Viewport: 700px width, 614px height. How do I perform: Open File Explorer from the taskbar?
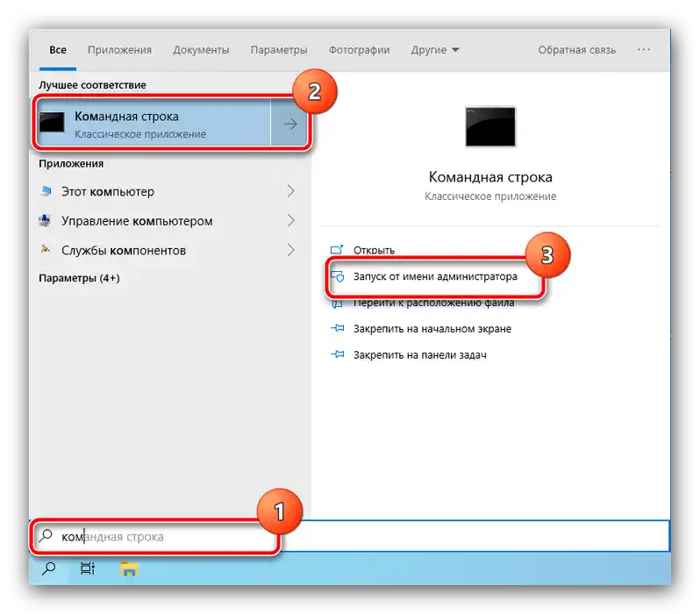pos(129,569)
